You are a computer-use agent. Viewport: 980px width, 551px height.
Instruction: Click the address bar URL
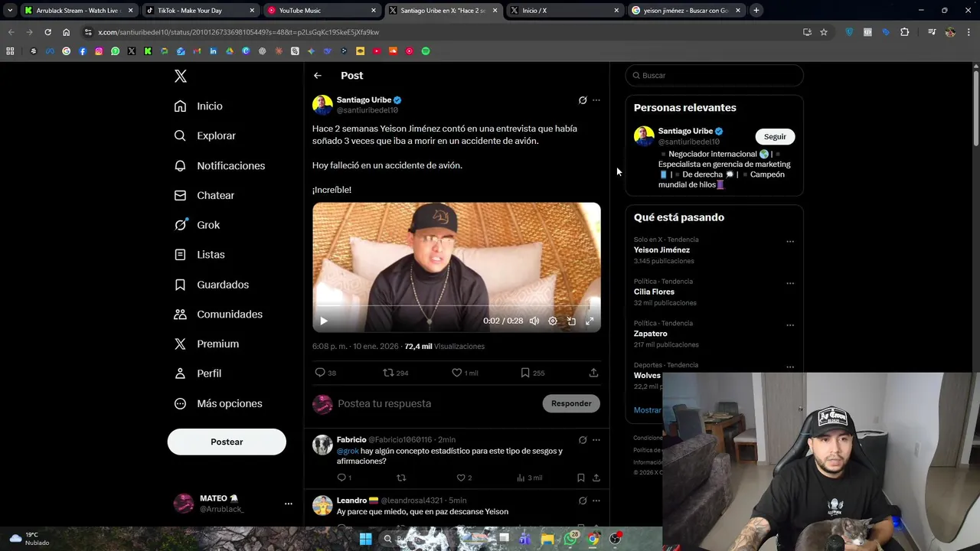pos(238,32)
